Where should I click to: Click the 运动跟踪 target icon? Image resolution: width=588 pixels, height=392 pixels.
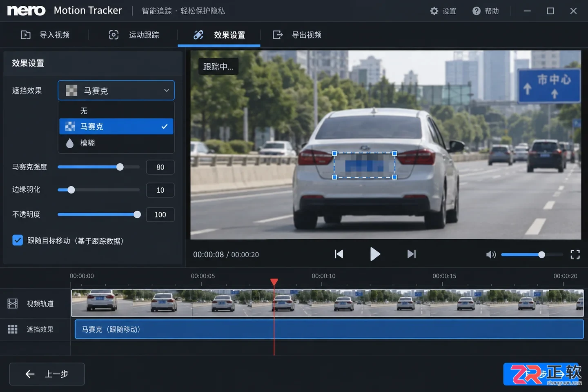tap(114, 35)
